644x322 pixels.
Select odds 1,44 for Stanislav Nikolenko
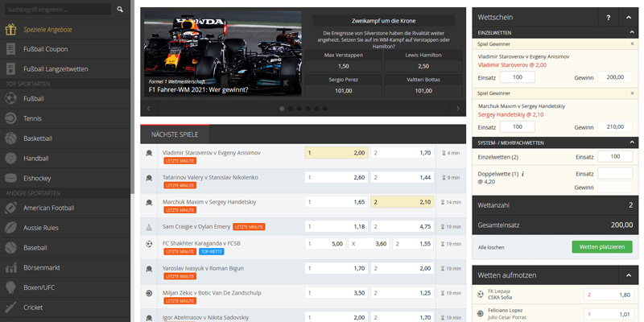pyautogui.click(x=402, y=177)
